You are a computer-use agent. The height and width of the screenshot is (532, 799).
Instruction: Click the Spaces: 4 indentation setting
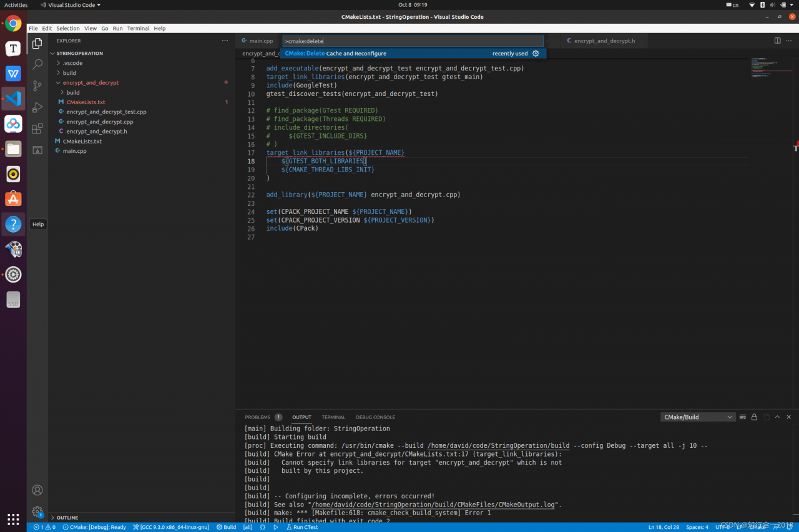coord(697,527)
